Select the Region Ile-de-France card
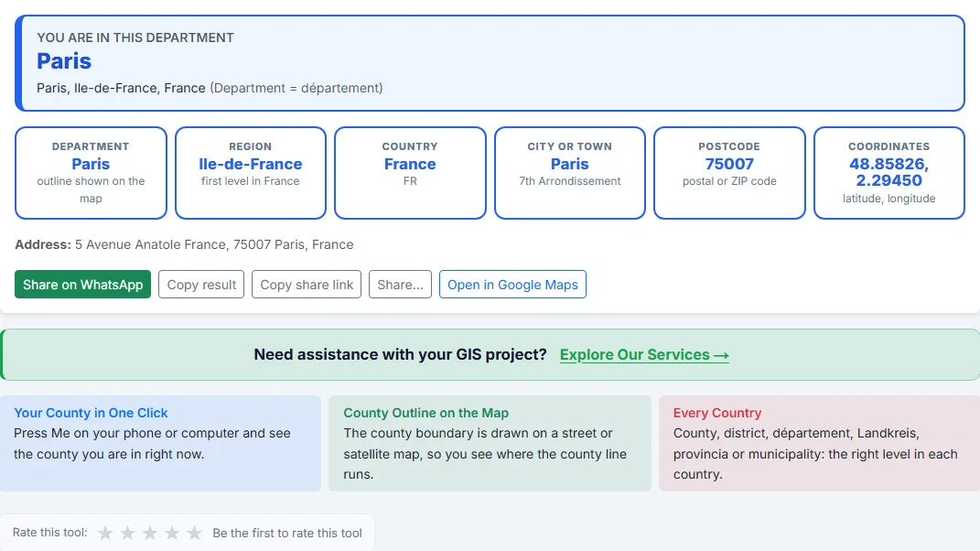This screenshot has height=551, width=980. [x=251, y=173]
